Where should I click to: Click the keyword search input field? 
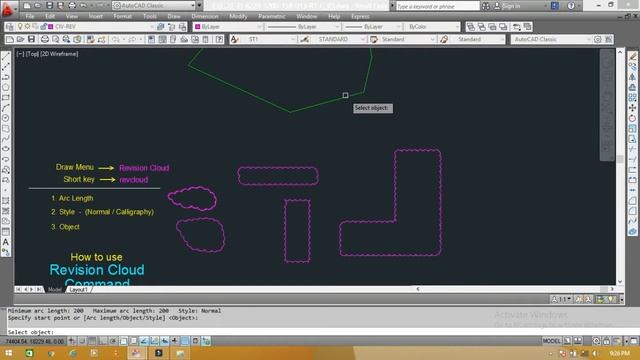coord(438,6)
